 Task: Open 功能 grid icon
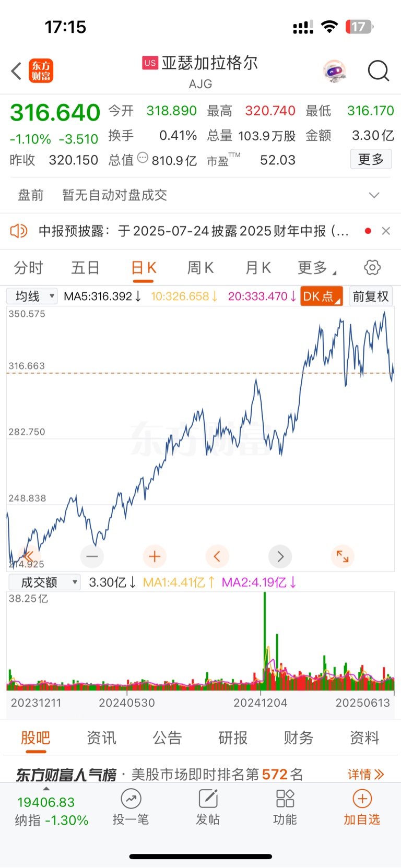285,799
